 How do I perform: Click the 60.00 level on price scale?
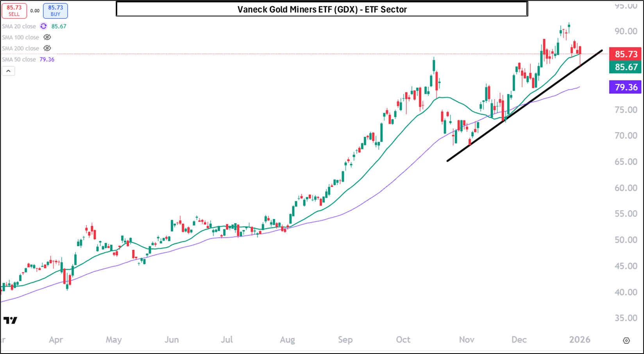click(626, 188)
